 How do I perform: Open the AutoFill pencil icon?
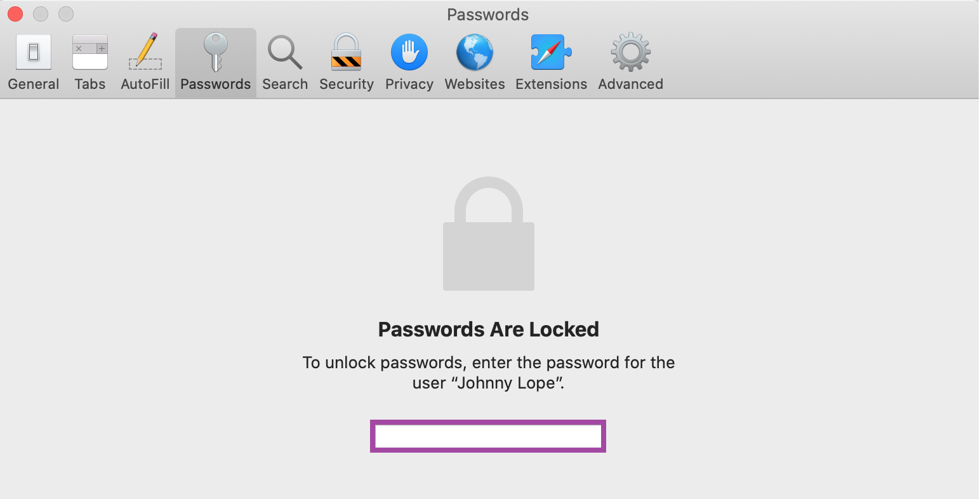(x=145, y=52)
